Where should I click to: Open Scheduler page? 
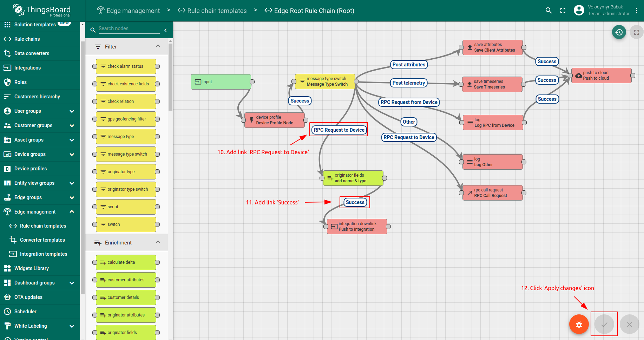coord(40,312)
